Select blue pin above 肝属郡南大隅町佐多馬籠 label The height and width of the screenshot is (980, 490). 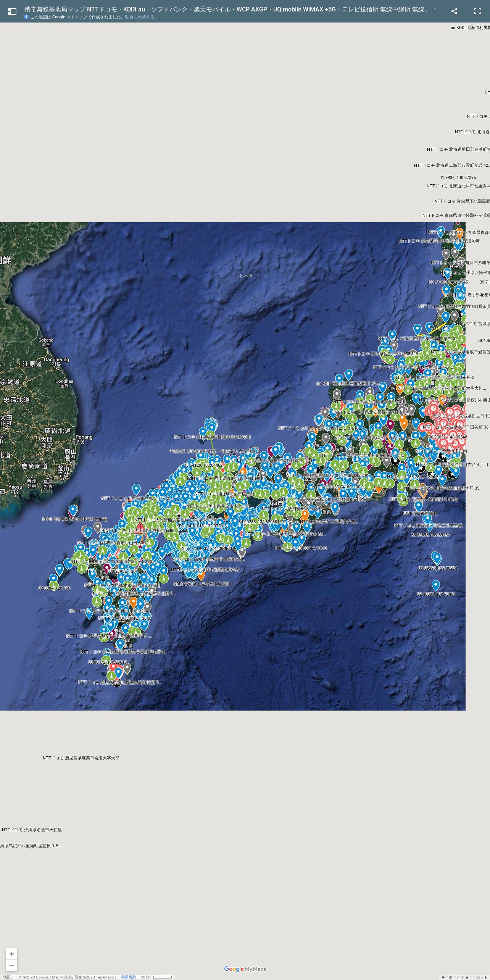tap(120, 644)
